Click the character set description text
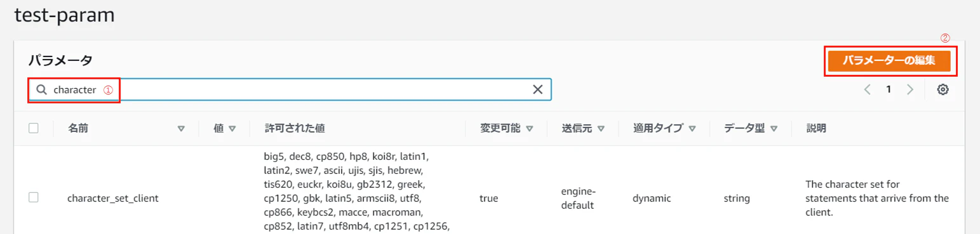The image size is (980, 234). point(877,198)
